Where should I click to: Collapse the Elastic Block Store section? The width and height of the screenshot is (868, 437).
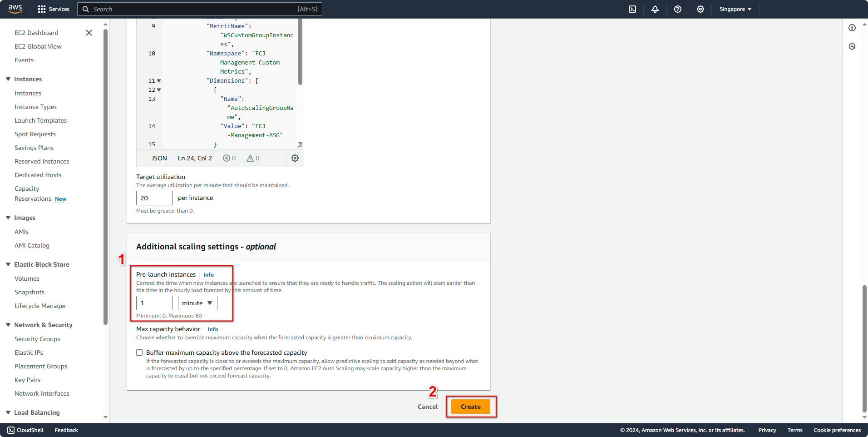pos(8,264)
